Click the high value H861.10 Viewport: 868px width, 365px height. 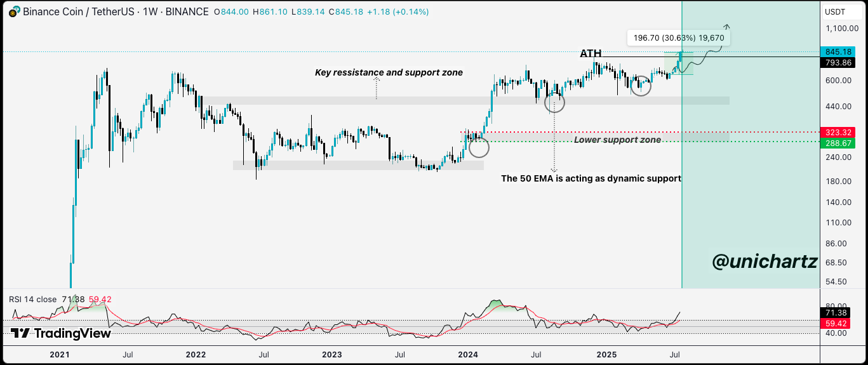(272, 11)
